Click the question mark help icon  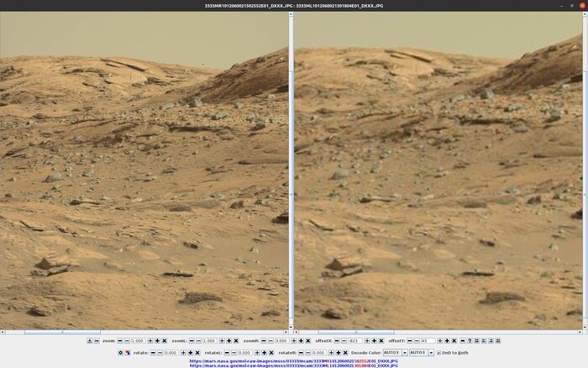(x=470, y=341)
